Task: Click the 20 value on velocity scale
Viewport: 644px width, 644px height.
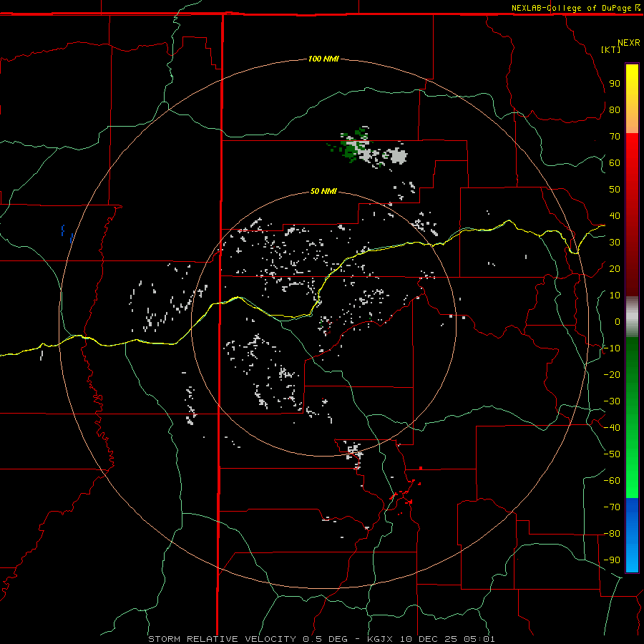Action: pyautogui.click(x=615, y=268)
